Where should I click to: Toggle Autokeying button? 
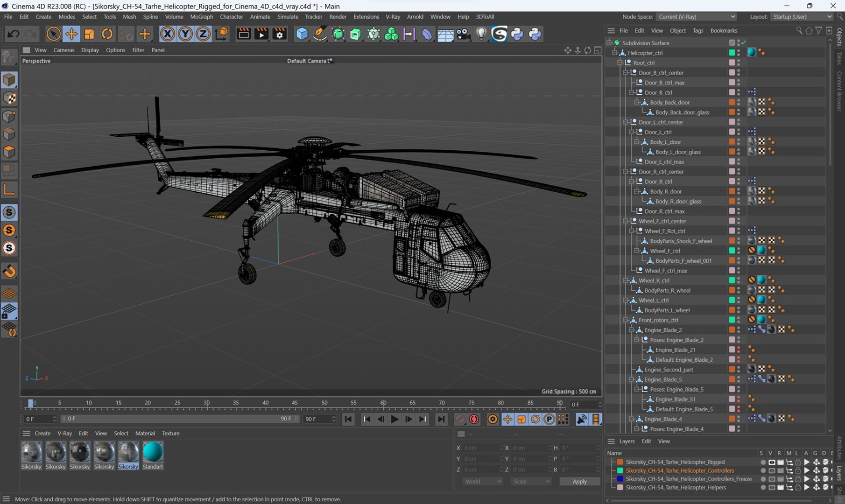tap(474, 419)
